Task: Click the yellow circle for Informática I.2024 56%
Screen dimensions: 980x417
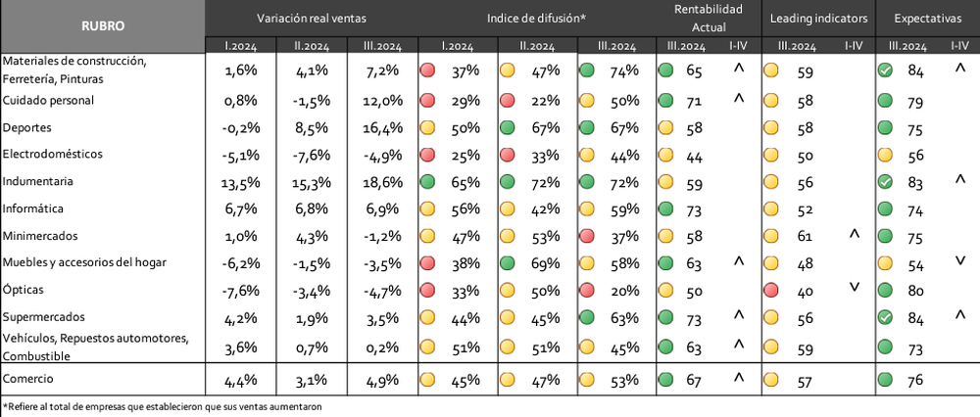Action: click(x=427, y=209)
